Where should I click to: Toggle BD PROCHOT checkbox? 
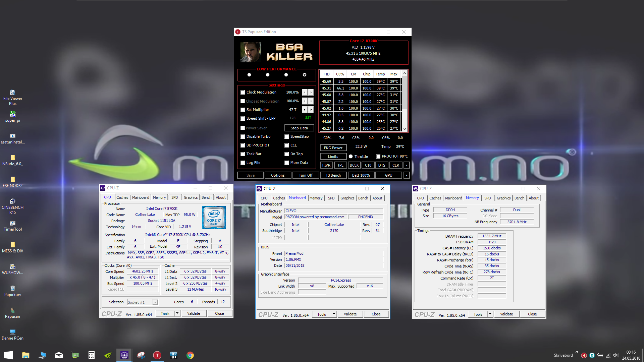click(243, 145)
